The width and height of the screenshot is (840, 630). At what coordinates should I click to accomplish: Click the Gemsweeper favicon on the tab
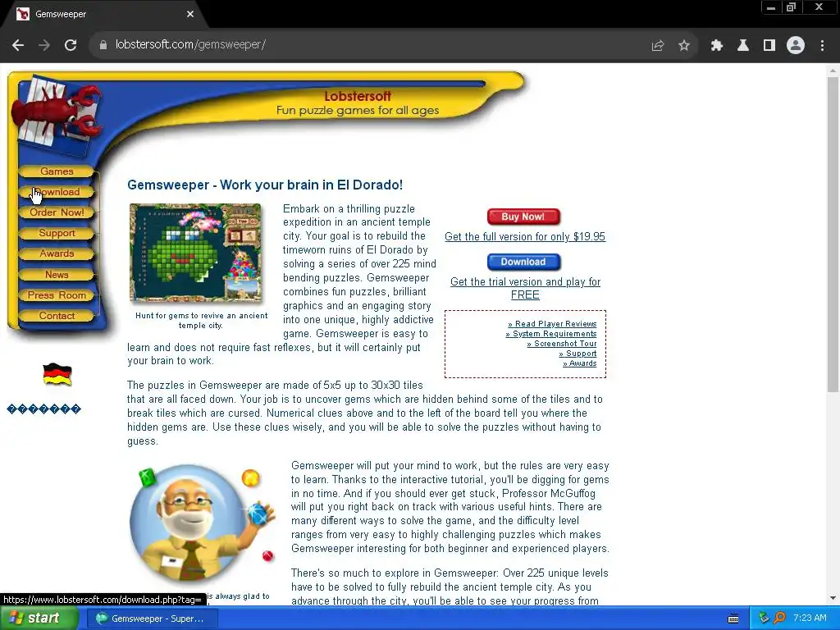point(22,14)
